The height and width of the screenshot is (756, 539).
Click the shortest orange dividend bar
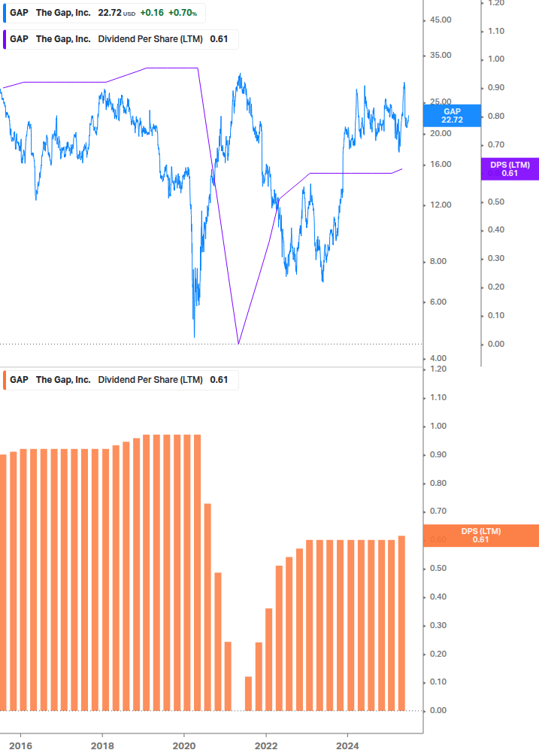tap(249, 694)
